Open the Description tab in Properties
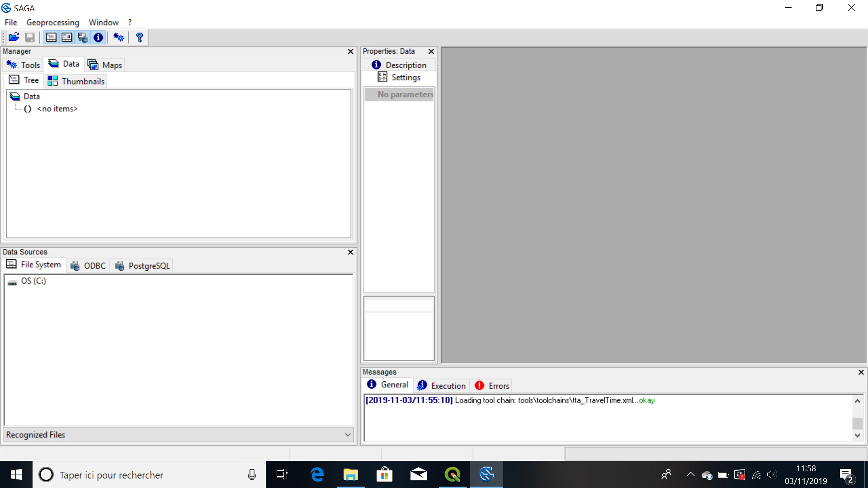 [399, 65]
